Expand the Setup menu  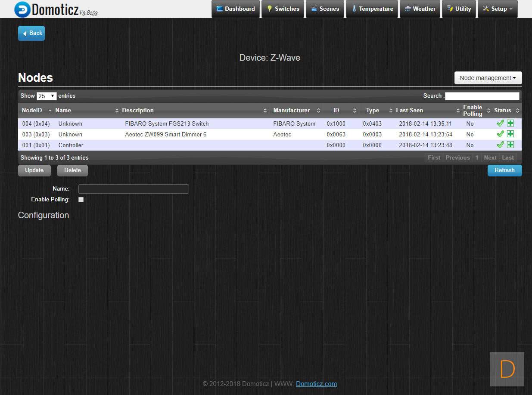click(x=498, y=9)
